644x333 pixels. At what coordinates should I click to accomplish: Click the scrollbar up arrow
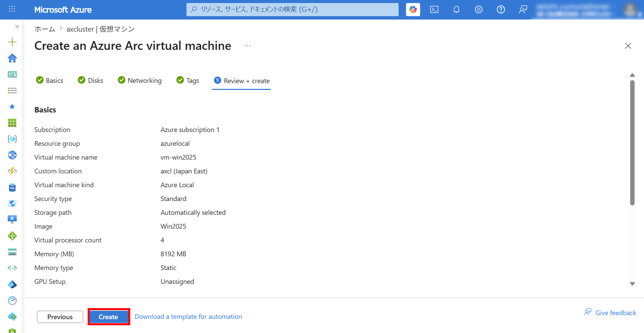[632, 75]
